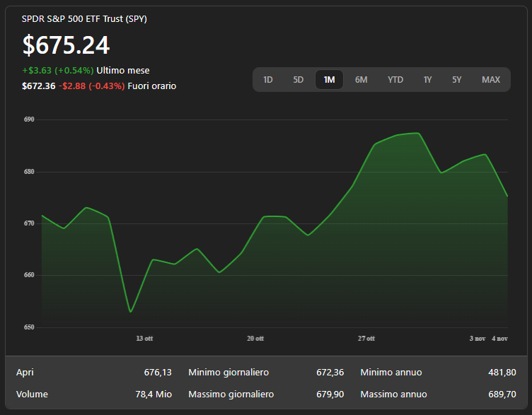Click the 4 nov date marker
532x415 pixels.
[499, 339]
